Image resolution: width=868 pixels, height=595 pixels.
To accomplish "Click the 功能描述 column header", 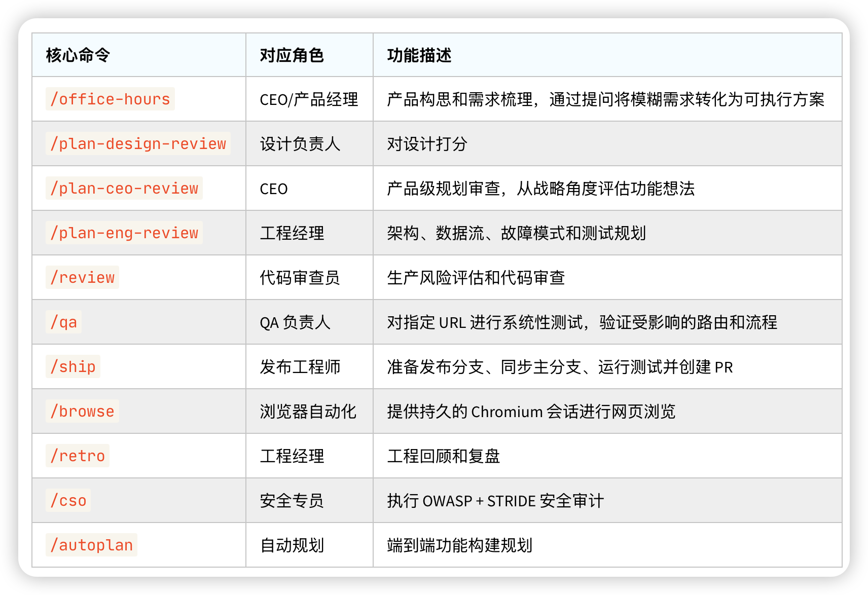I will pos(419,55).
